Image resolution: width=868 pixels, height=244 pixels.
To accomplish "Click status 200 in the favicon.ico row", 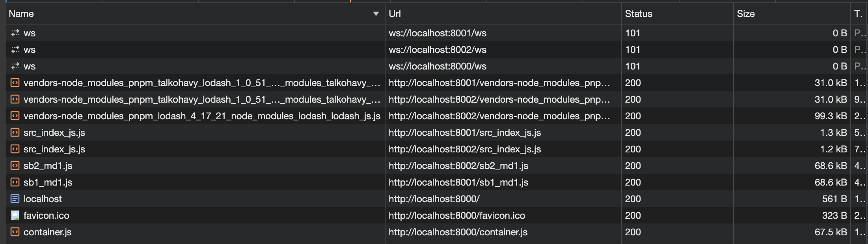I will click(633, 216).
